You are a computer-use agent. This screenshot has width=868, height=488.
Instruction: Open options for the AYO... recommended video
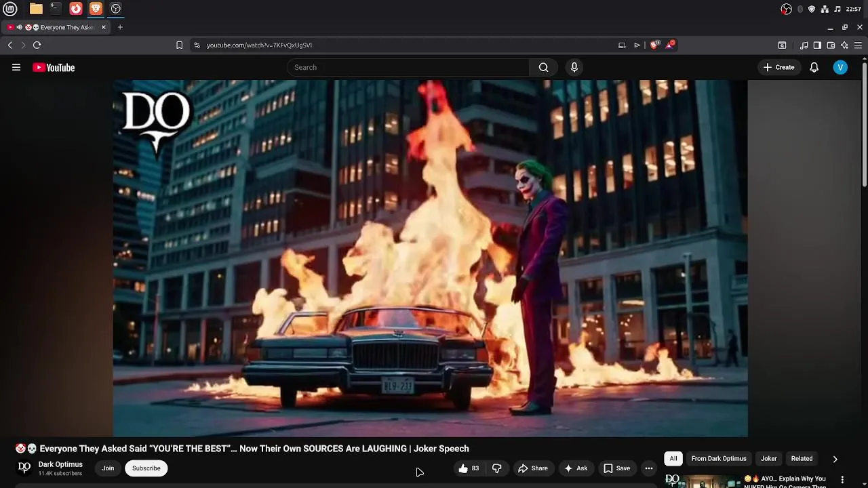tap(842, 480)
